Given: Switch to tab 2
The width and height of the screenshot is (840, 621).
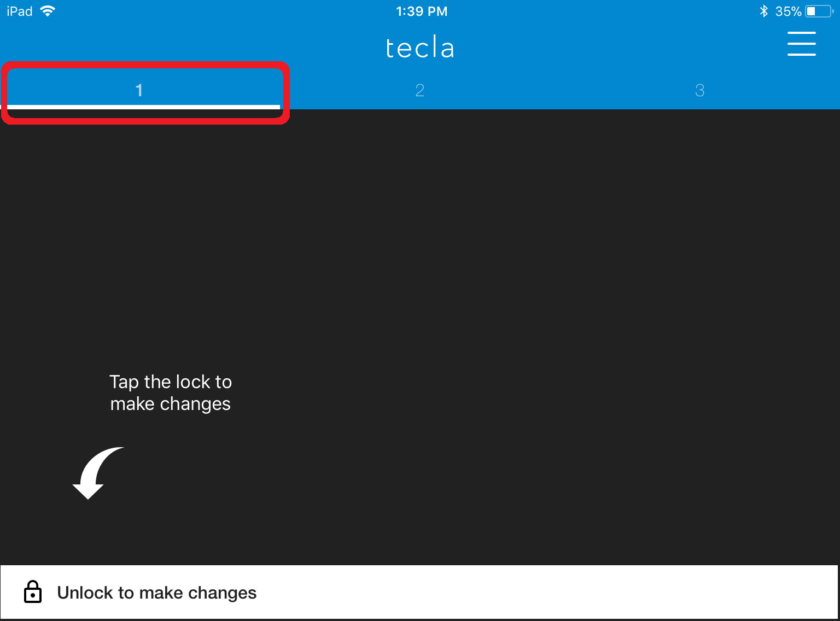Looking at the screenshot, I should pos(419,90).
